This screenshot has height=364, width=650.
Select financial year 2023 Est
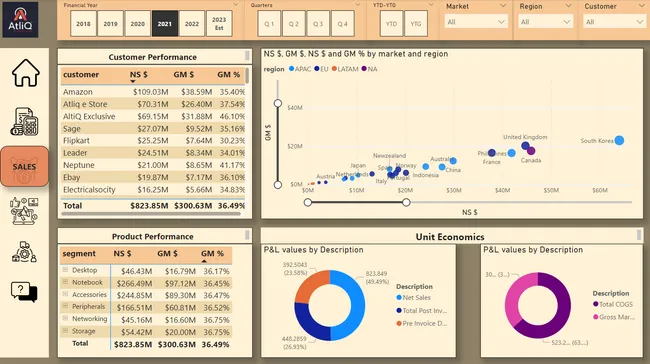[x=219, y=24]
